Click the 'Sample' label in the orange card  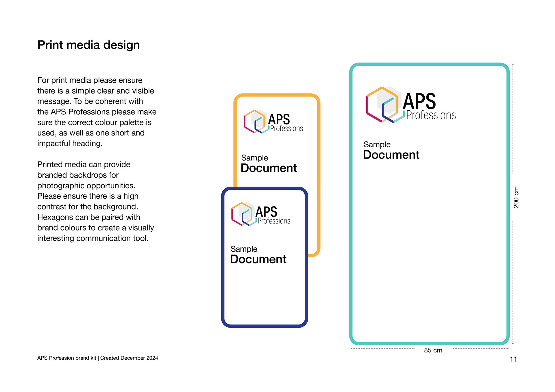tap(254, 158)
